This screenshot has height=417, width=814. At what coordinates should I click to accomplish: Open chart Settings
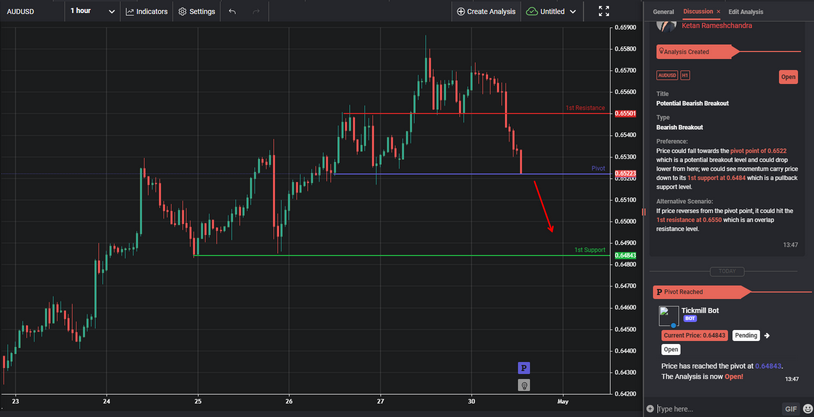tap(196, 11)
